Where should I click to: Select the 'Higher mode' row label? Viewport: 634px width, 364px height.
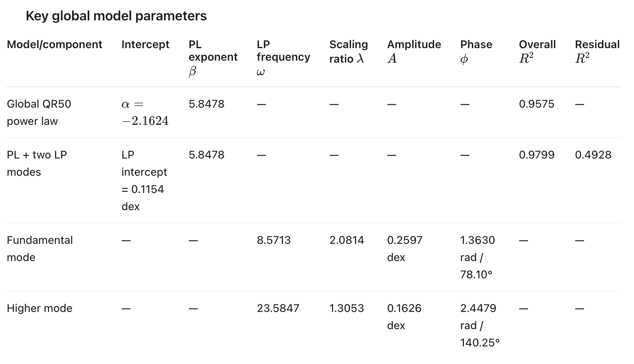click(x=40, y=308)
